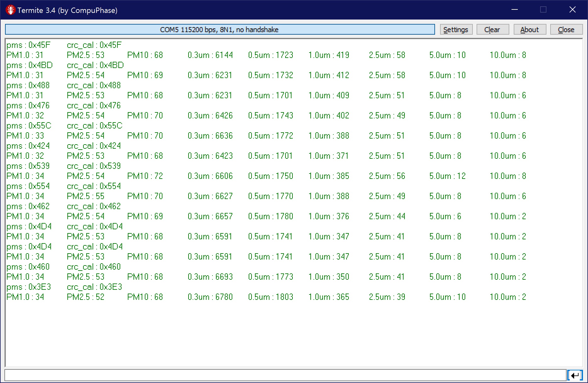The height and width of the screenshot is (383, 588).
Task: Click text 'pms : 0x462'
Action: coord(28,206)
